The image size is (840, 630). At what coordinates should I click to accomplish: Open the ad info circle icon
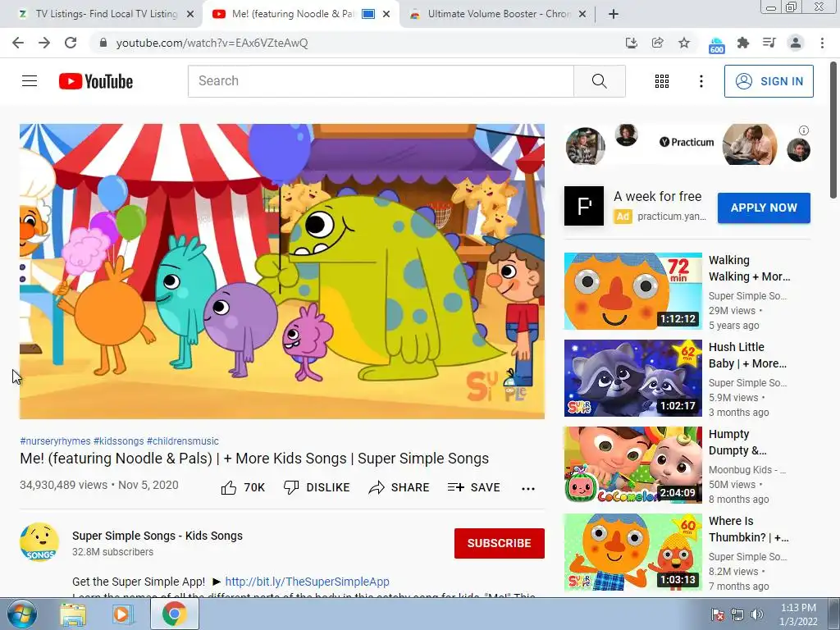(804, 130)
